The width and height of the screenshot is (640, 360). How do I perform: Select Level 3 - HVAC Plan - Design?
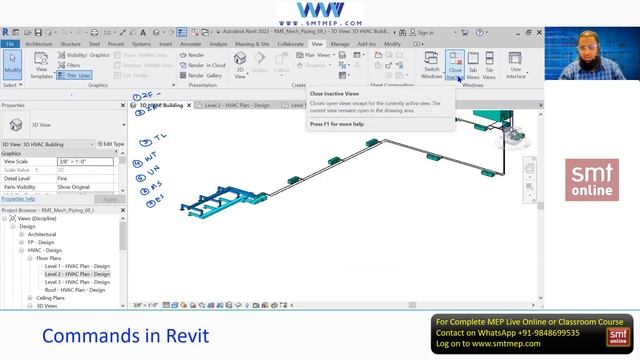point(77,282)
